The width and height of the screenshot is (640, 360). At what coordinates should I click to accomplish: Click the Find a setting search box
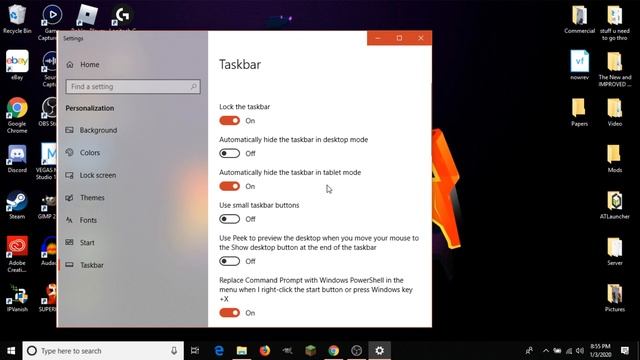coord(133,87)
